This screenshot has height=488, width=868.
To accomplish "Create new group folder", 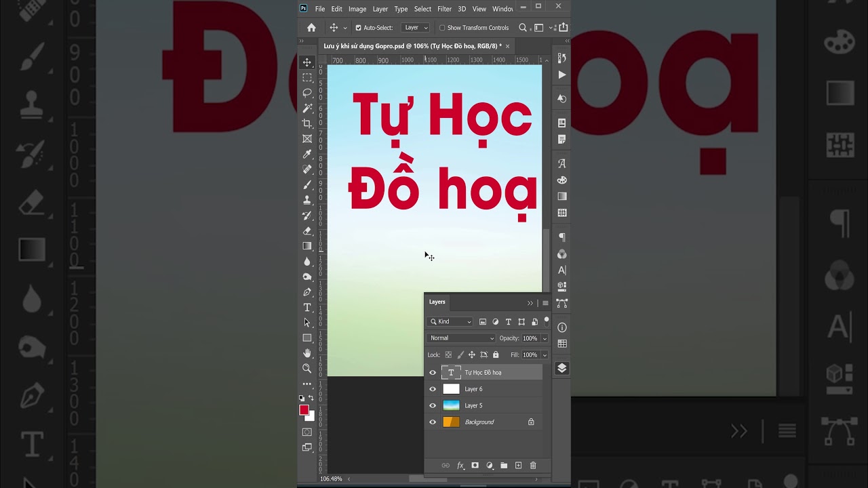I will (504, 466).
